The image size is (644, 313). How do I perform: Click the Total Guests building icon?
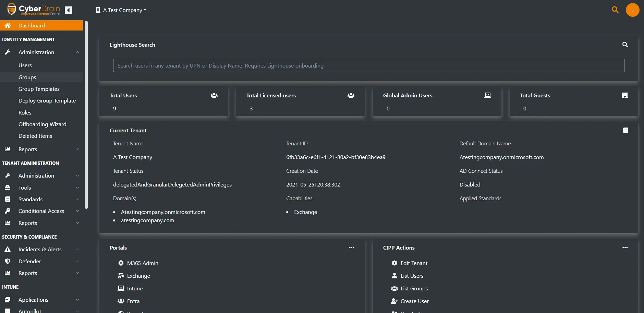click(625, 95)
